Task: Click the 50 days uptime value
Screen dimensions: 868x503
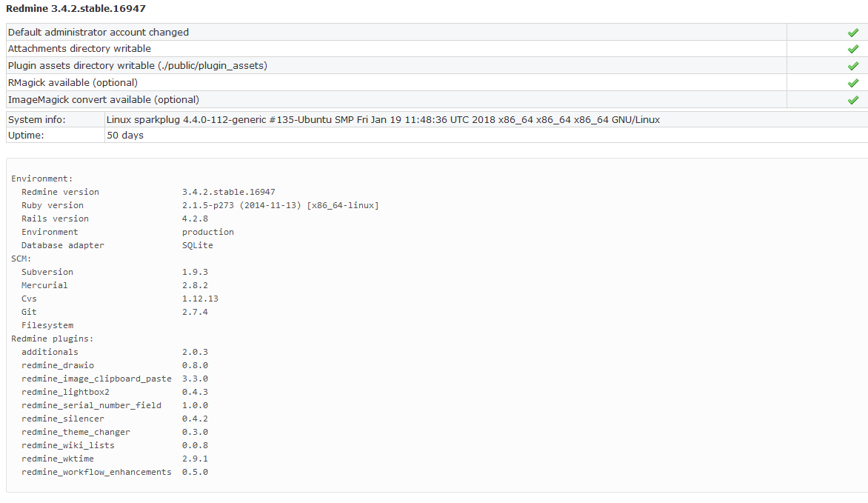Action: coord(125,135)
